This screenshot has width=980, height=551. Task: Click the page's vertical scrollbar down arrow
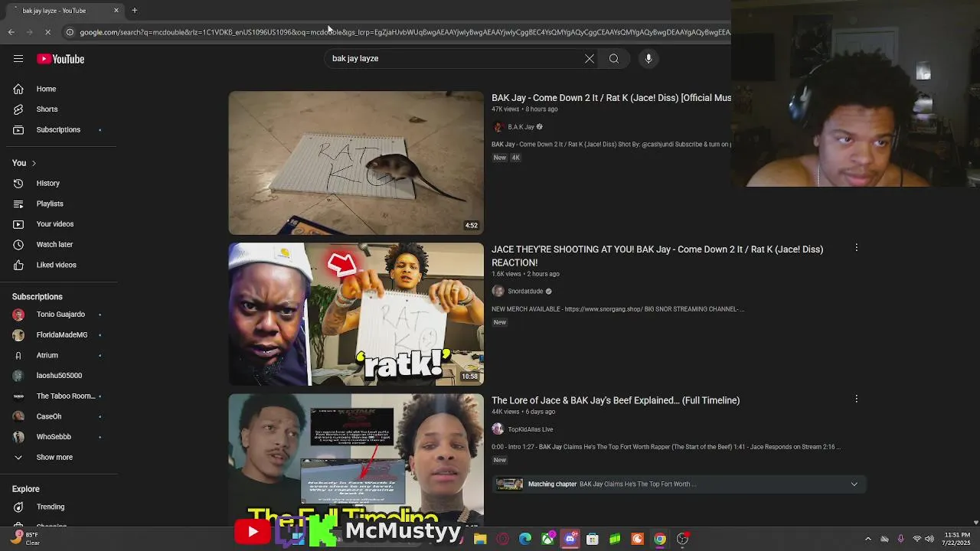pyautogui.click(x=975, y=523)
